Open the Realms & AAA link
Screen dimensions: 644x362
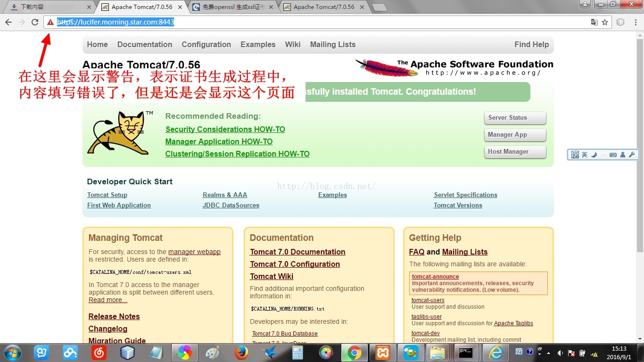coord(225,195)
